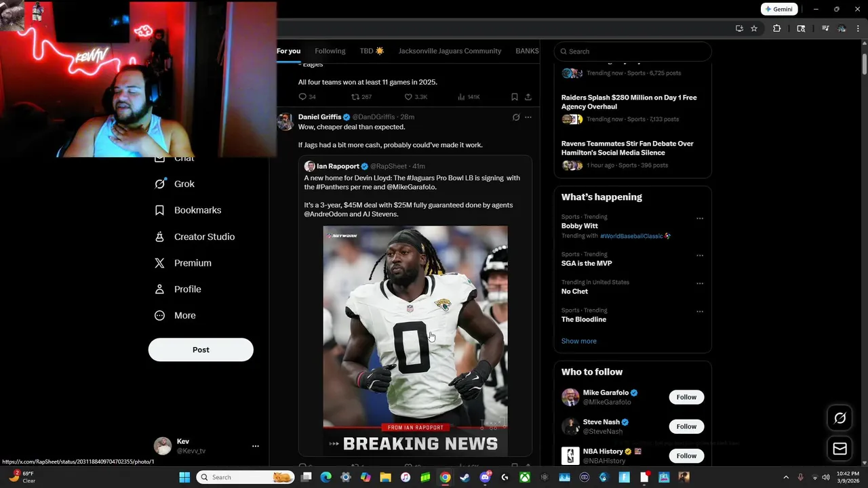Open Mike Garafolo's profile name

click(x=606, y=392)
